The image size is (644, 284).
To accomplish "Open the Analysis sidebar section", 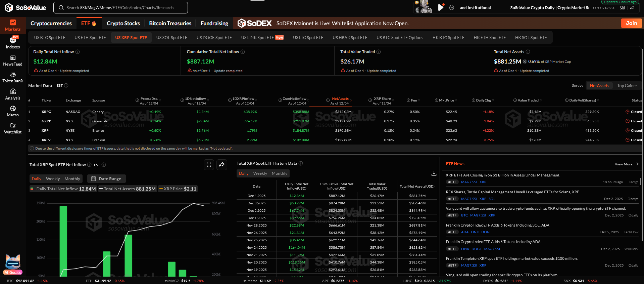I will click(x=13, y=94).
